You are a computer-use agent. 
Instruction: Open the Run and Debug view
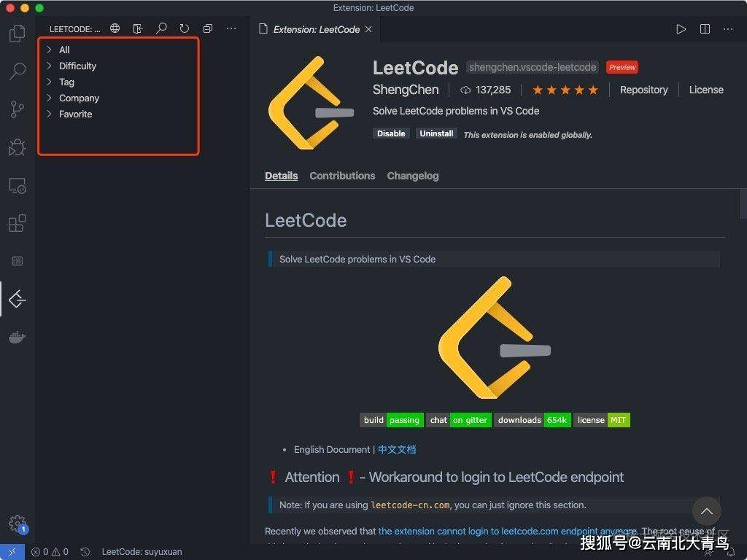18,147
